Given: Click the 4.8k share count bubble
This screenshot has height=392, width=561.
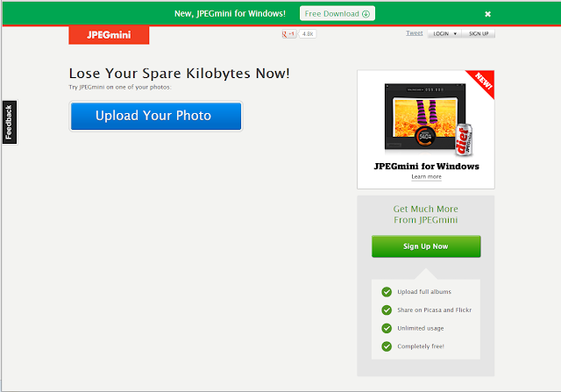Looking at the screenshot, I should (308, 34).
